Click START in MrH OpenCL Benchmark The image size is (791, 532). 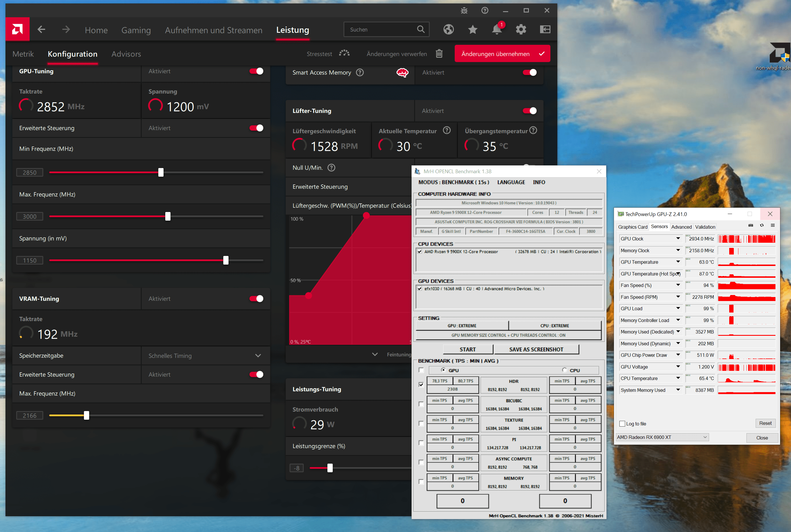pos(467,349)
